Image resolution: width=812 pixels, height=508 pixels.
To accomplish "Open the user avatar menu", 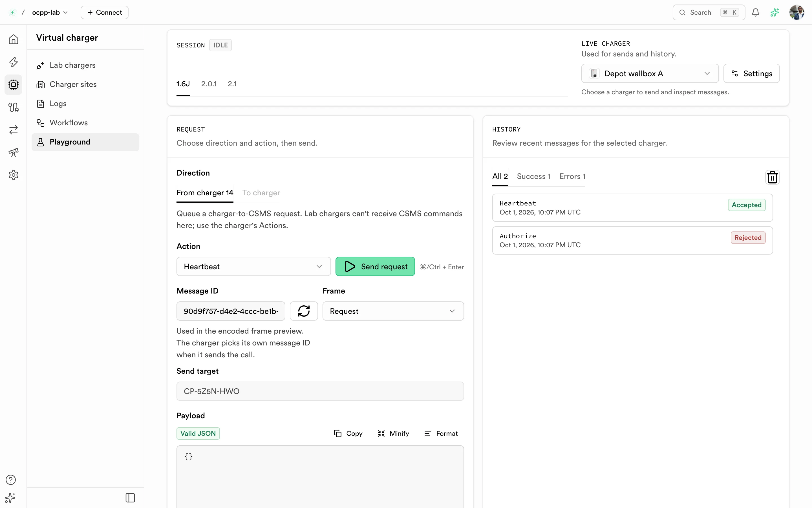I will (796, 12).
